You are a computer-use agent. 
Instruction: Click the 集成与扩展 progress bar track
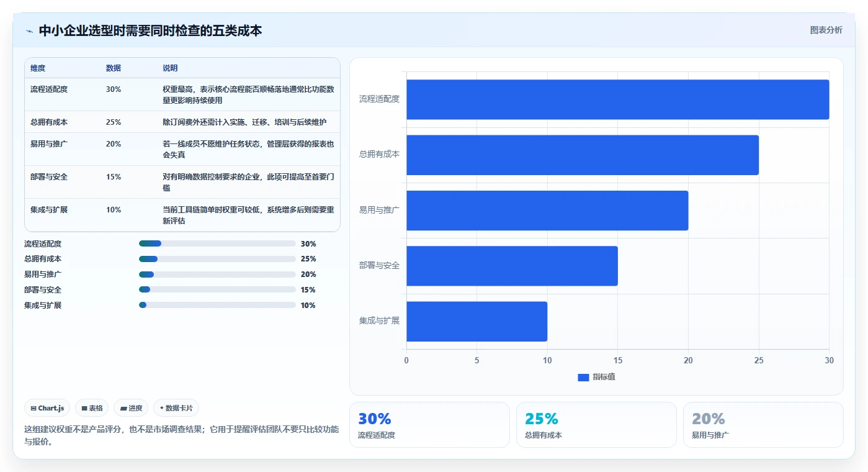[217, 305]
